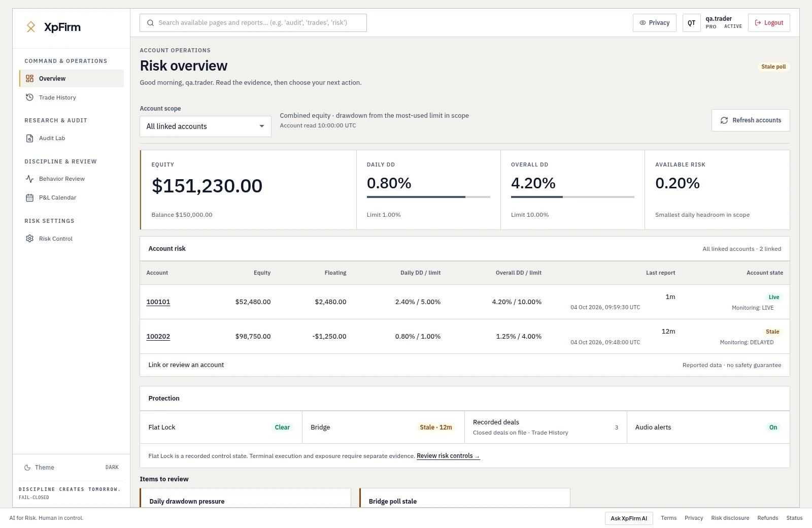Click the Stale poll badge

[773, 67]
